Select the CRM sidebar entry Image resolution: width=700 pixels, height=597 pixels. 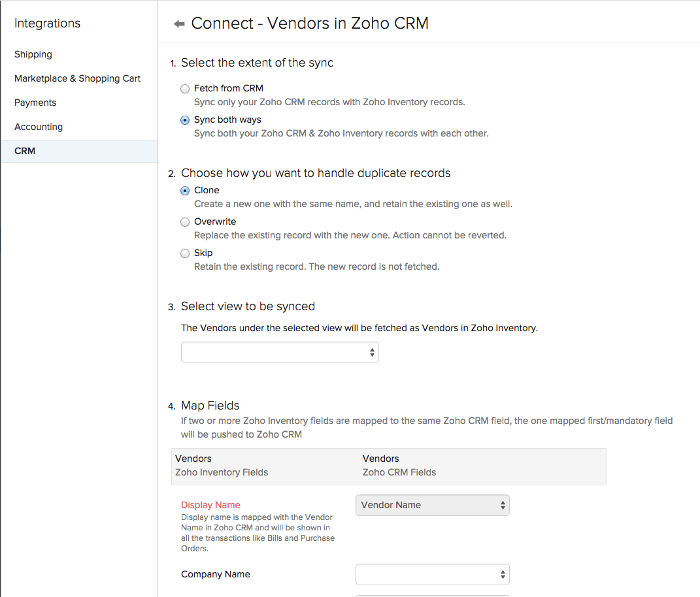point(24,151)
